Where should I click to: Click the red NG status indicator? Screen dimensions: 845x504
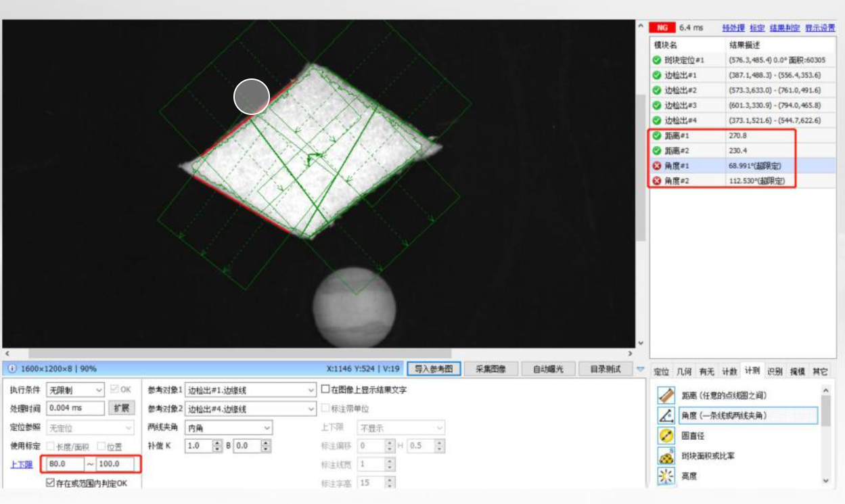click(662, 28)
